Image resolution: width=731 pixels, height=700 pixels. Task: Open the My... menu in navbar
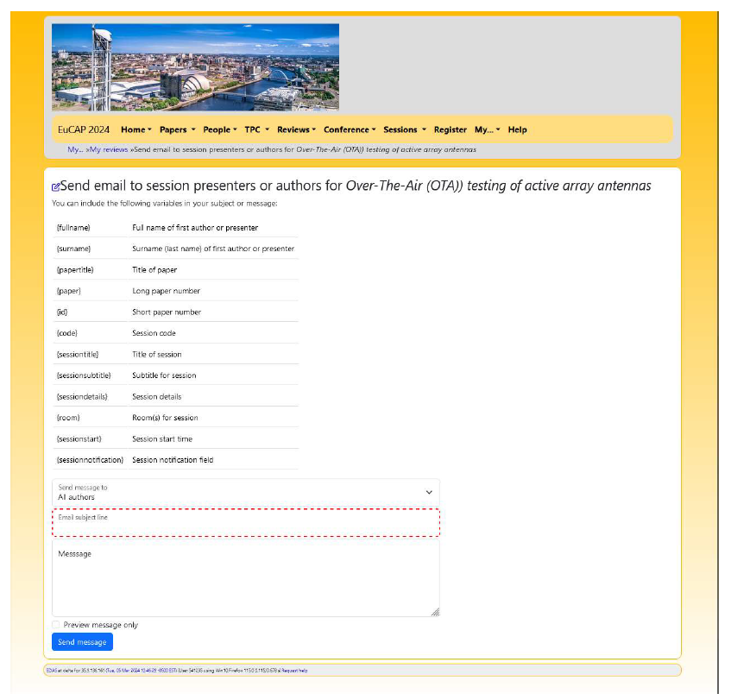(487, 129)
